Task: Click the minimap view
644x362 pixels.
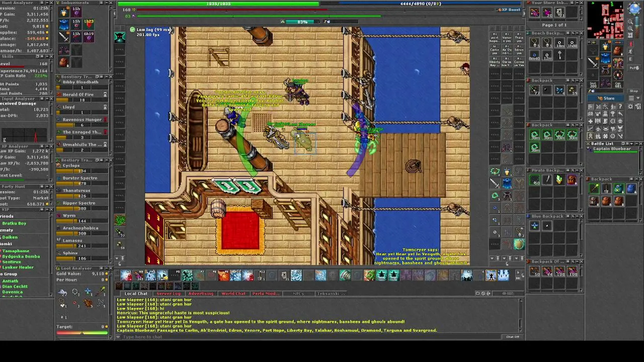Action: [x=606, y=21]
